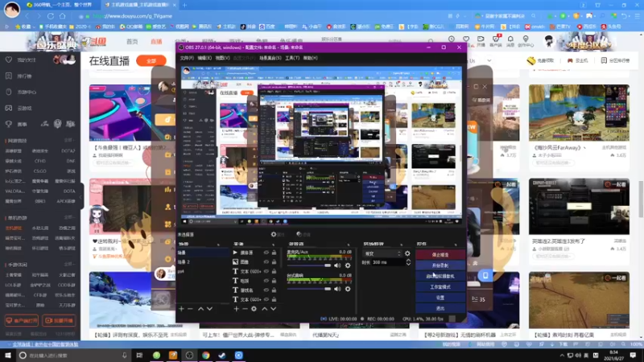Open desktop audio settings gear
The width and height of the screenshot is (644, 362).
tap(348, 289)
